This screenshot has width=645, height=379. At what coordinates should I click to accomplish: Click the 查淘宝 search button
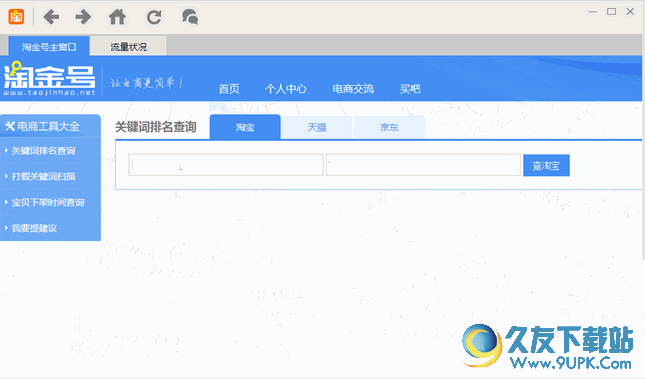pyautogui.click(x=546, y=165)
